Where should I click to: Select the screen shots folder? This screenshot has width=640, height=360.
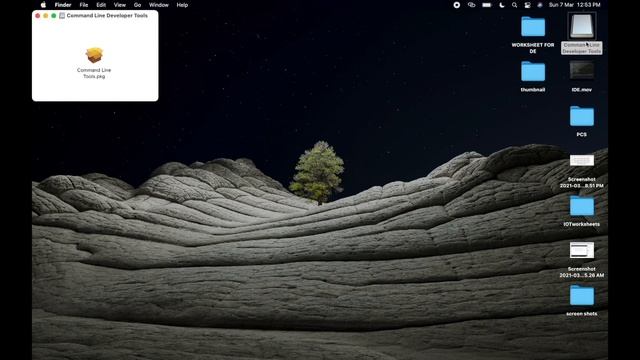(582, 296)
